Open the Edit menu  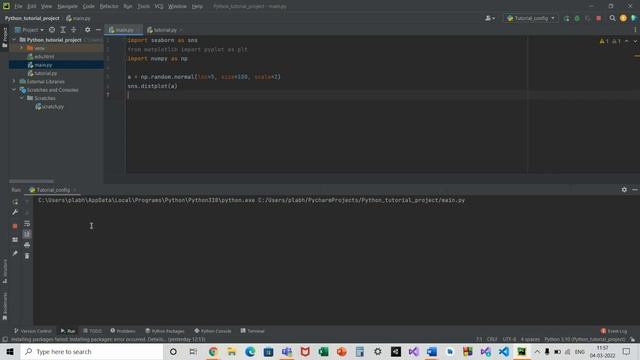32,7
